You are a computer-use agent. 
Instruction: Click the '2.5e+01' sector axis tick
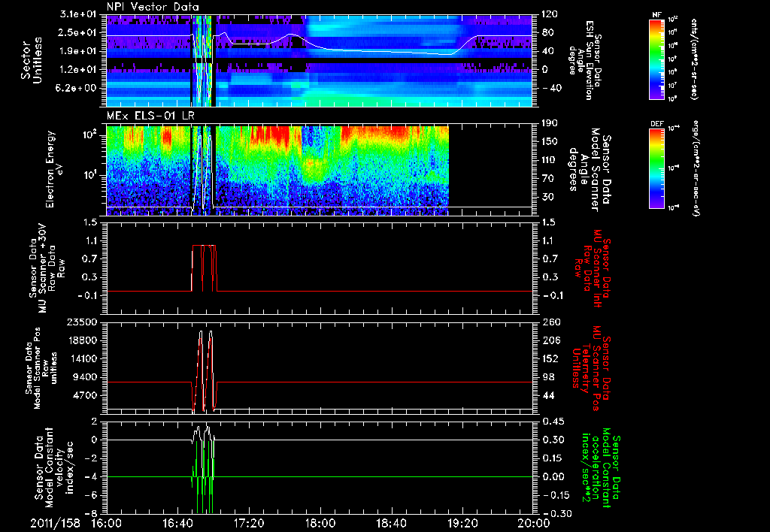tap(78, 32)
